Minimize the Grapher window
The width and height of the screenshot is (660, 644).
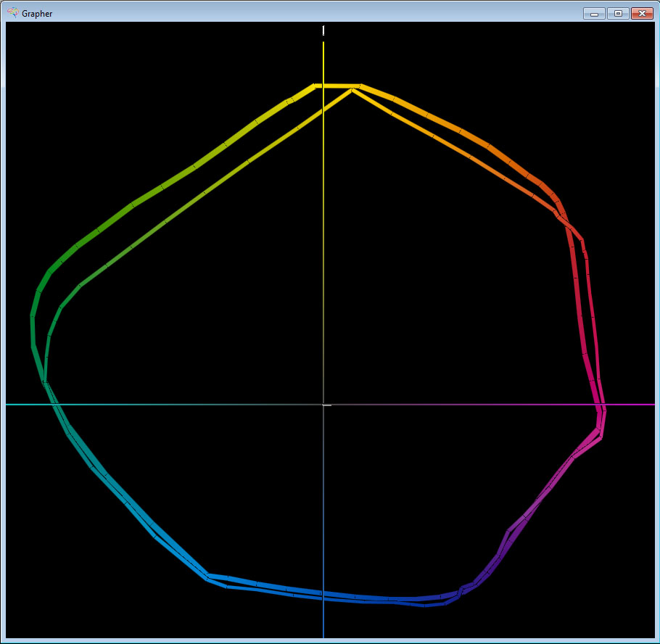(x=594, y=14)
